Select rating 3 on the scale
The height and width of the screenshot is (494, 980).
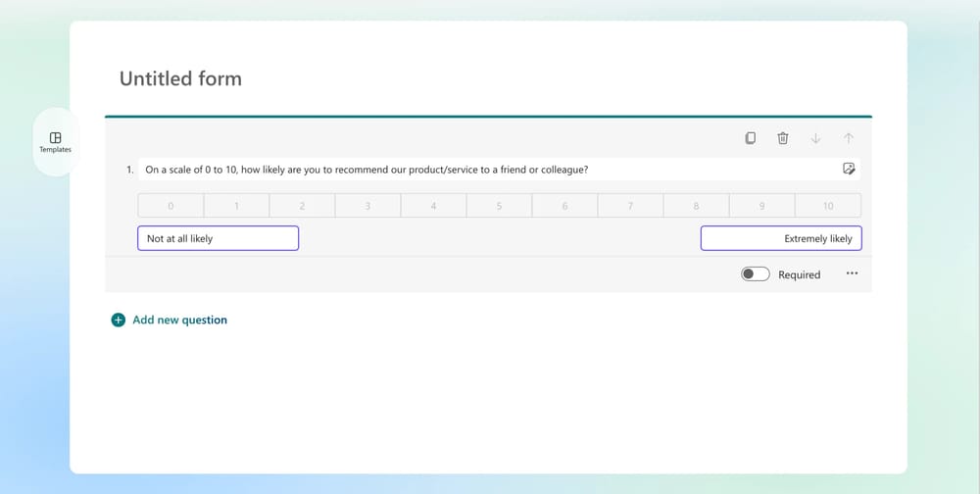[367, 206]
